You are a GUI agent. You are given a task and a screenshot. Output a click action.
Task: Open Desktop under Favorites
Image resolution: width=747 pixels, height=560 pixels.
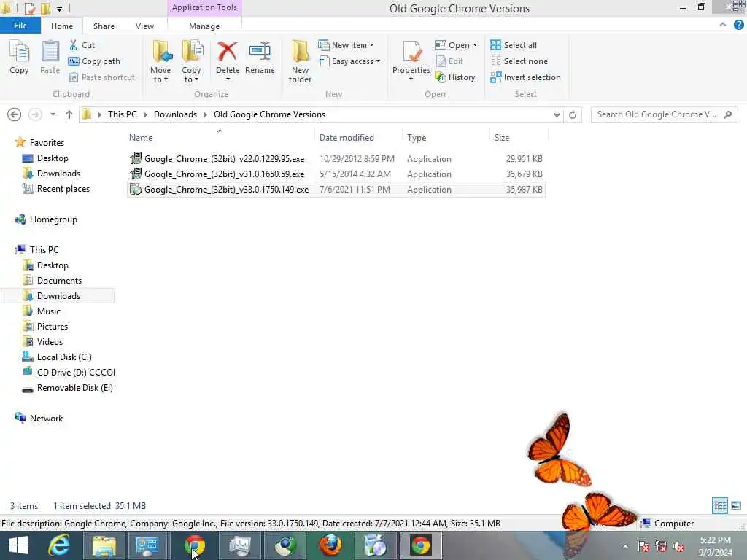53,158
